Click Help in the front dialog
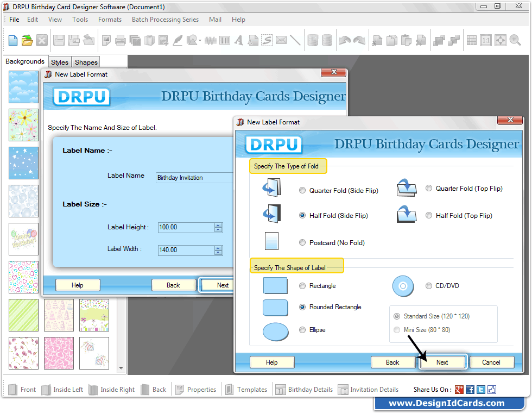The height and width of the screenshot is (413, 532). point(272,362)
